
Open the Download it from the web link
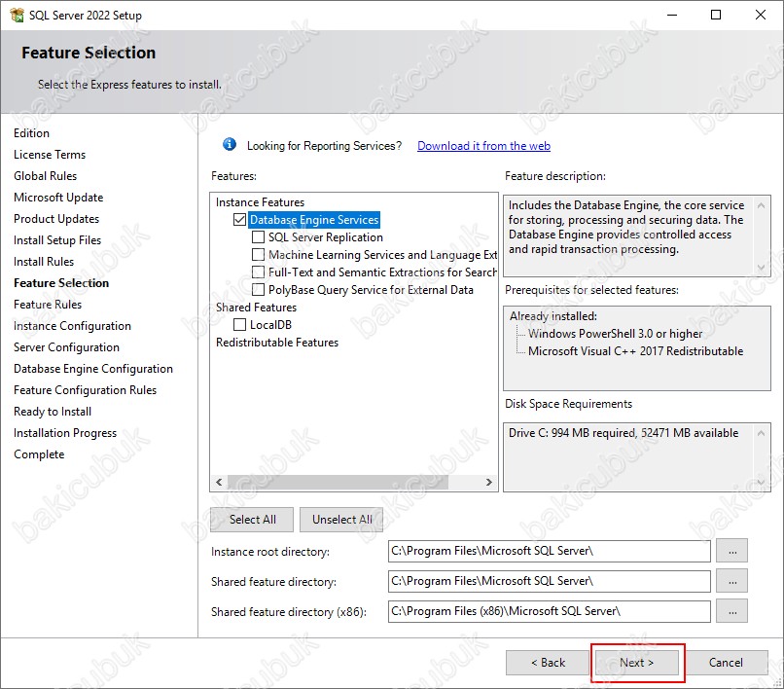[x=483, y=146]
